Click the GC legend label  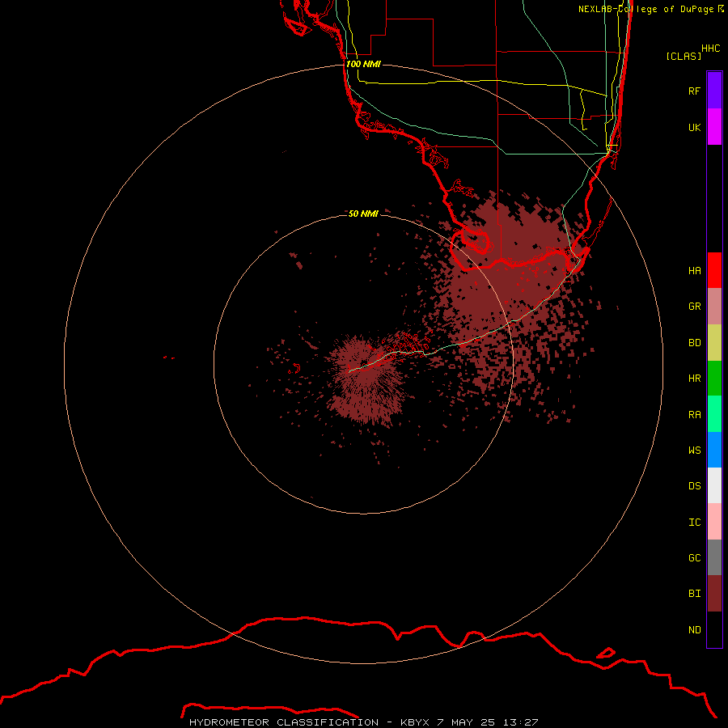[695, 557]
